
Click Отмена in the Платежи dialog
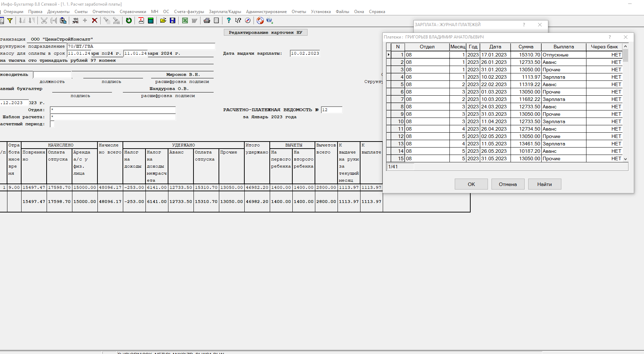(508, 184)
